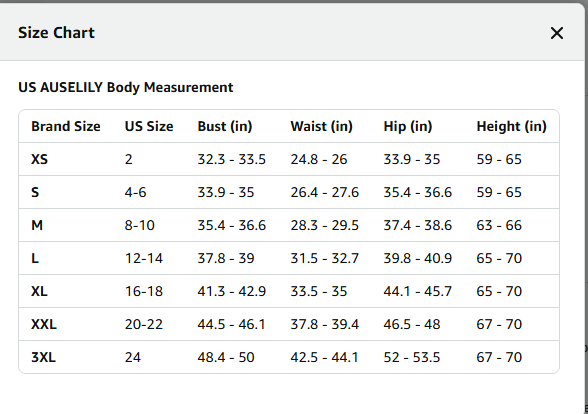The height and width of the screenshot is (414, 588).
Task: Select the US Size column header
Action: point(149,126)
